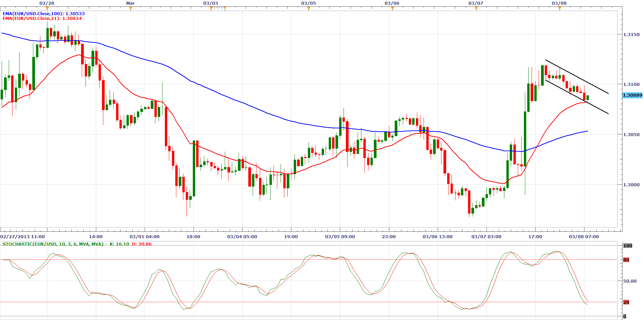Viewport: 644px width, 320px height.
Task: Click the red 80 overbought level label
Action: click(x=626, y=260)
